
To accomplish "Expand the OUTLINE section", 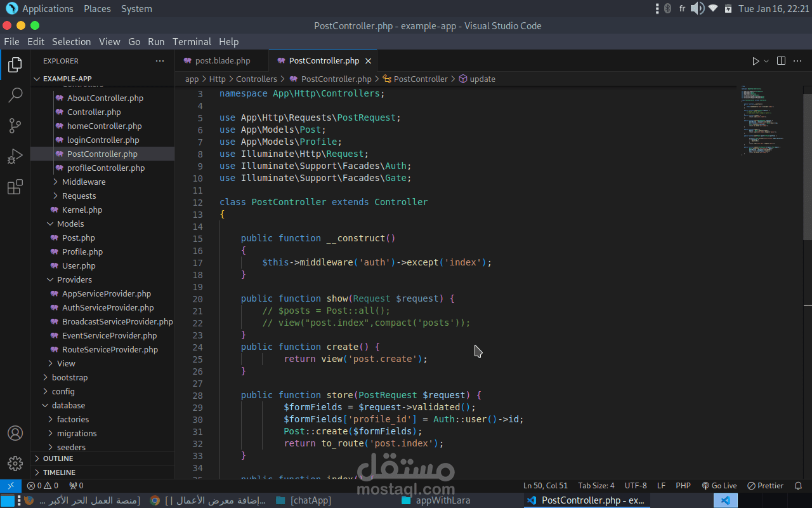I will (57, 458).
